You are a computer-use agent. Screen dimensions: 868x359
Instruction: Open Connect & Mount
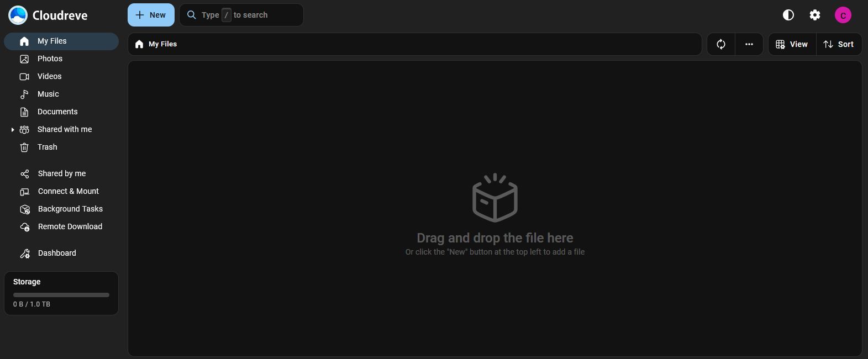click(68, 191)
